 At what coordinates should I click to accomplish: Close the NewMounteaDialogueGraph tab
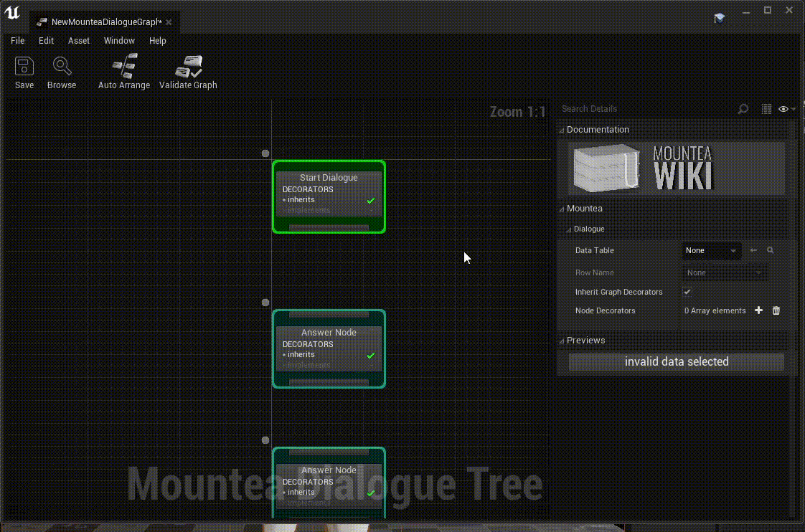(169, 22)
